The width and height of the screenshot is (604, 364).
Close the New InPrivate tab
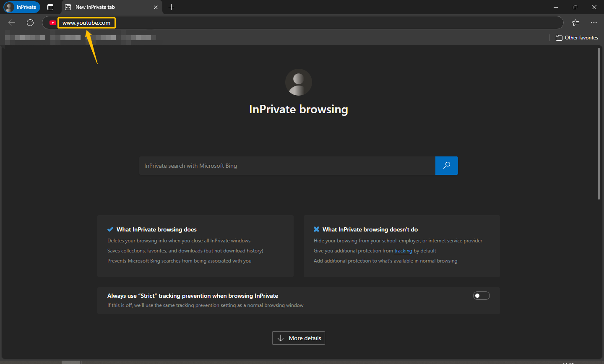tap(156, 7)
